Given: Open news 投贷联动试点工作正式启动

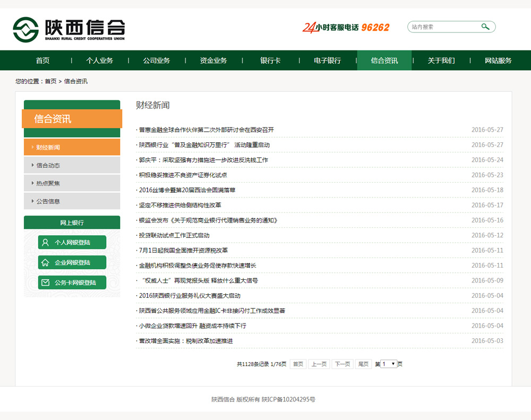Looking at the screenshot, I should [174, 235].
